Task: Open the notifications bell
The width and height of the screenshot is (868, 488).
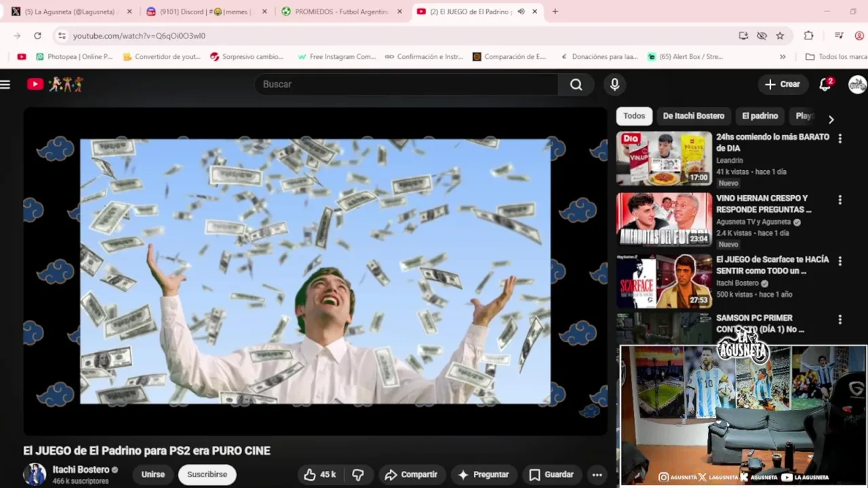Action: pos(825,84)
